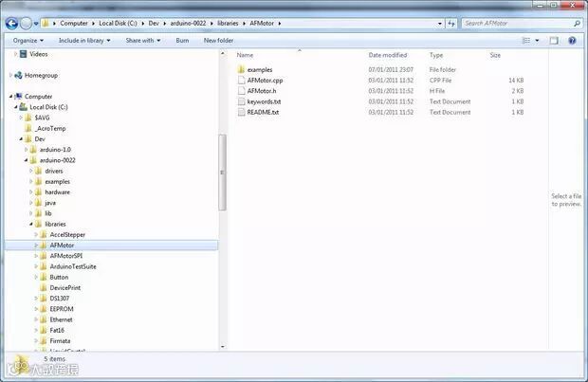Collapse the Local Disk (C:) tree node

click(16, 107)
